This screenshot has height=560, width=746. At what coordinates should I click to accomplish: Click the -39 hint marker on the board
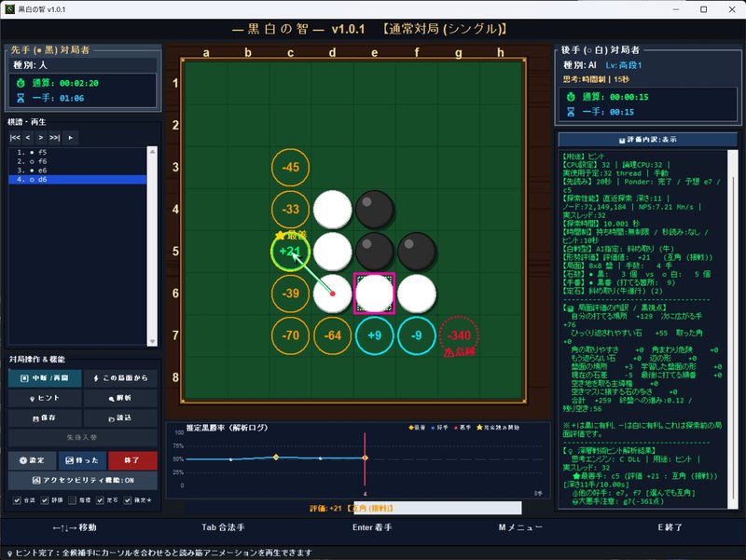tap(290, 294)
